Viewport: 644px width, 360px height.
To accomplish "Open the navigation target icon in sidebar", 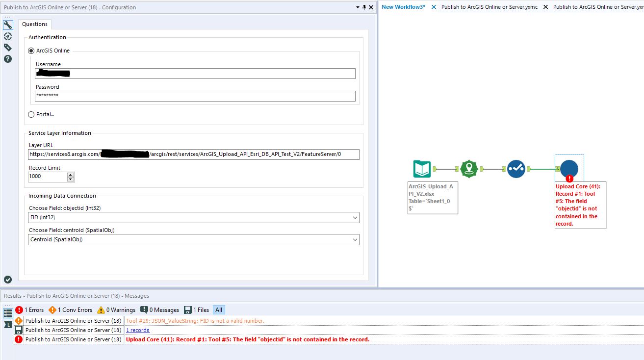I will point(8,36).
